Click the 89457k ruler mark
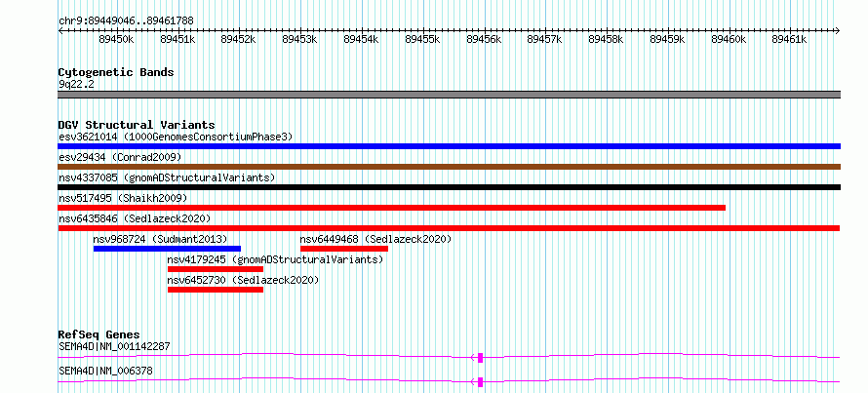The width and height of the screenshot is (868, 393). pyautogui.click(x=545, y=39)
